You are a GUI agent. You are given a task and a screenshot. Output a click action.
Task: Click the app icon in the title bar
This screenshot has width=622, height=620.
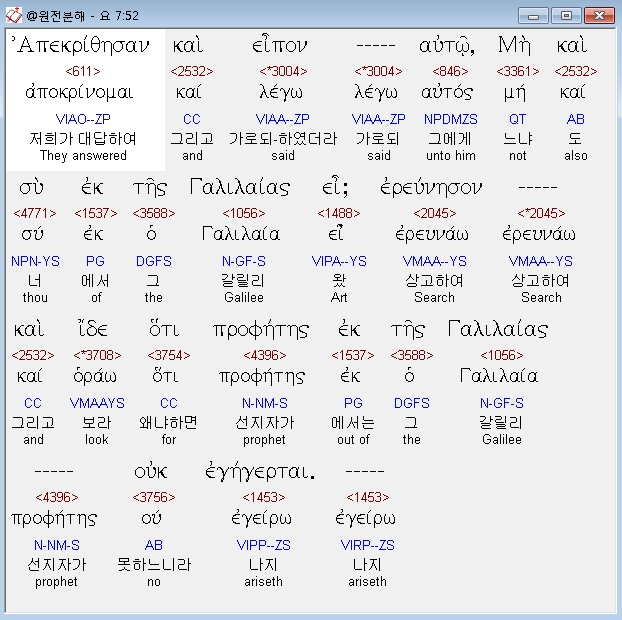tap(13, 15)
